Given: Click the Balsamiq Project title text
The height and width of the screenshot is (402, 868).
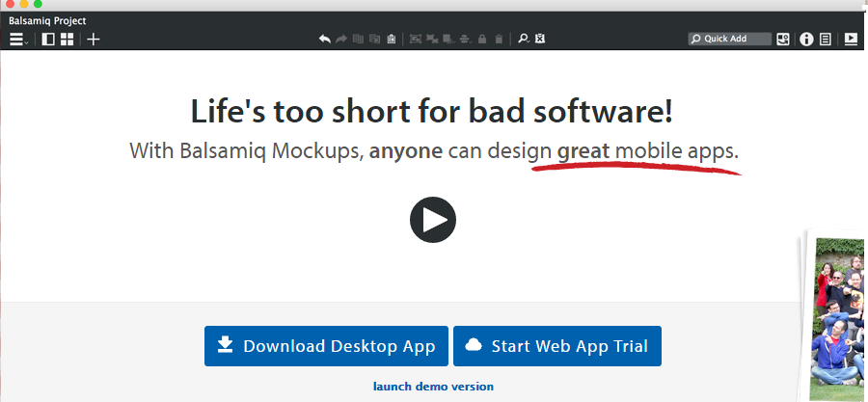Looking at the screenshot, I should point(47,21).
